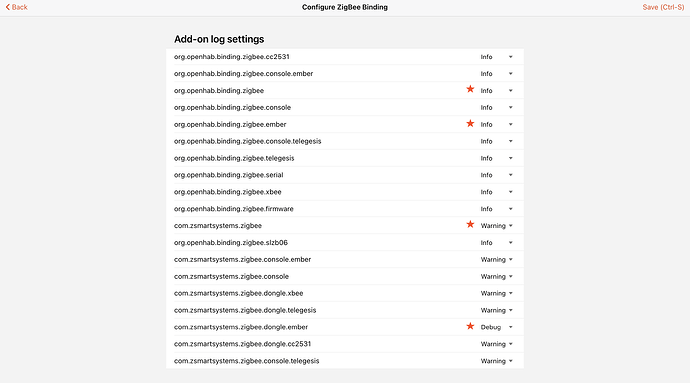Open log level dropdown for org.openhab.binding.zigbee.cc2531
690x383 pixels.
click(x=496, y=57)
